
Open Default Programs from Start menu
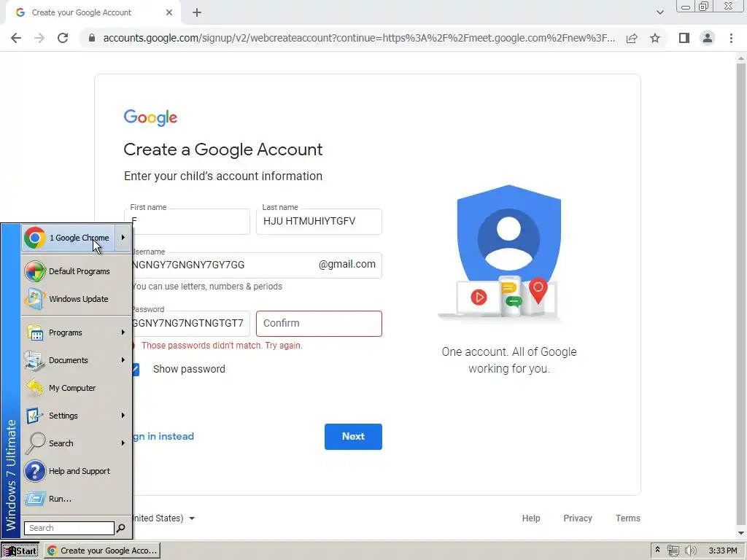pyautogui.click(x=77, y=271)
